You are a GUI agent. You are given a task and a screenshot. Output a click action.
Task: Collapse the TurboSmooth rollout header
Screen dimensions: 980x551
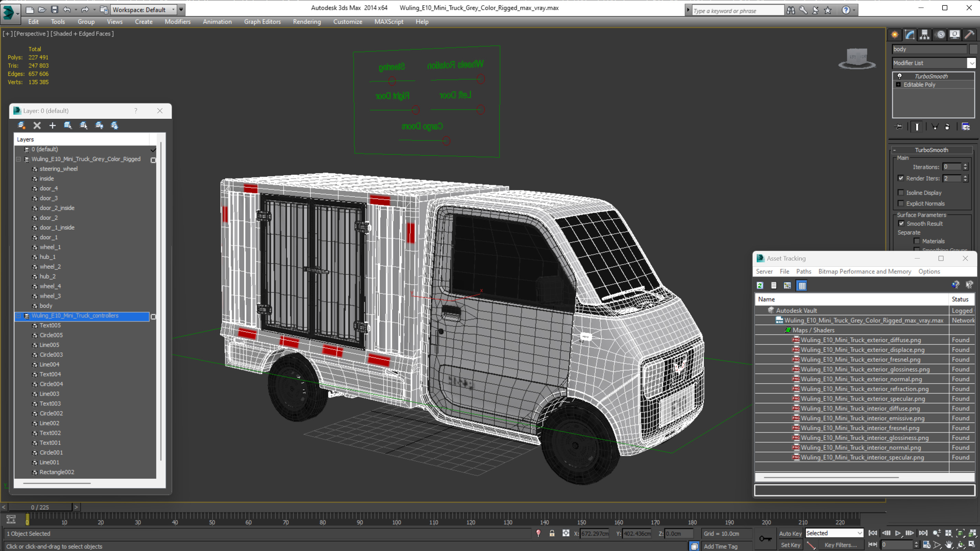931,150
